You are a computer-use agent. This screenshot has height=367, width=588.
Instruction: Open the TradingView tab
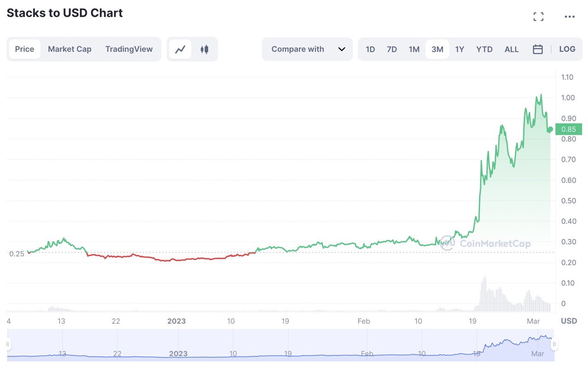129,49
